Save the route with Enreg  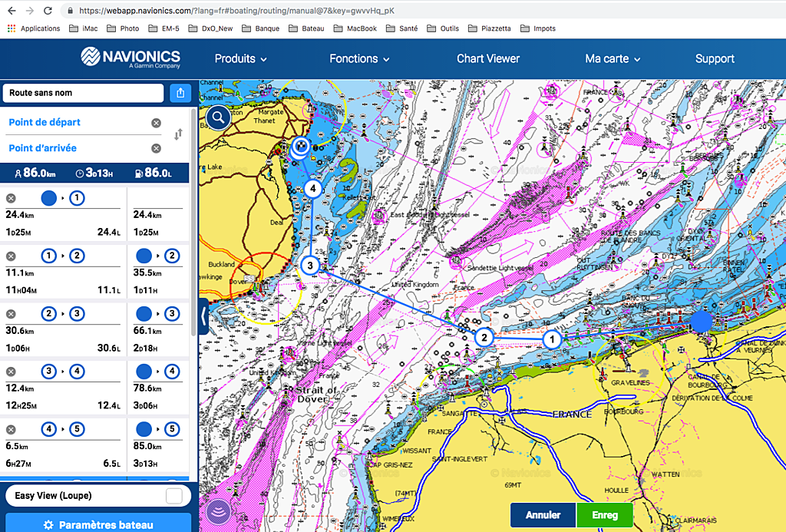[605, 515]
